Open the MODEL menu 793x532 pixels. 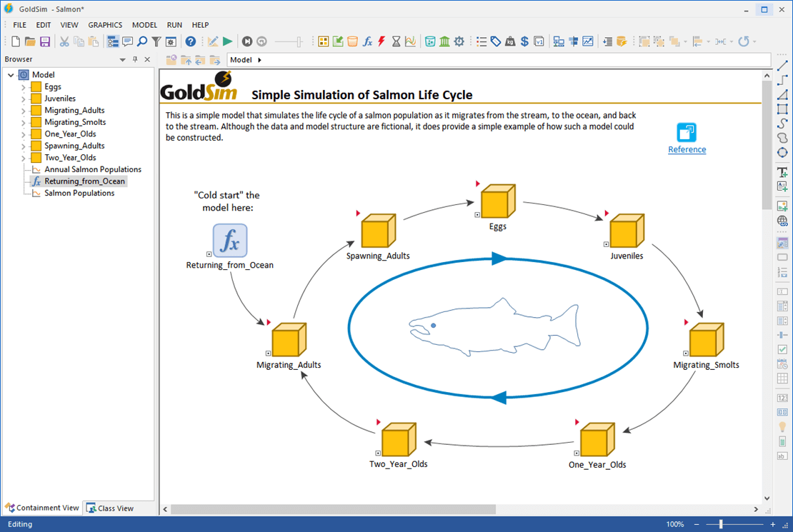click(144, 25)
